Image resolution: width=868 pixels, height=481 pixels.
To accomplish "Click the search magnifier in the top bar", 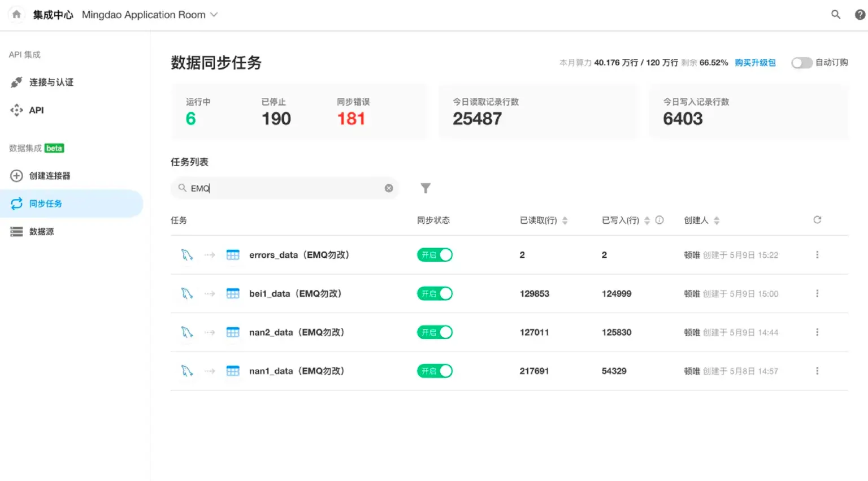I will (x=836, y=14).
